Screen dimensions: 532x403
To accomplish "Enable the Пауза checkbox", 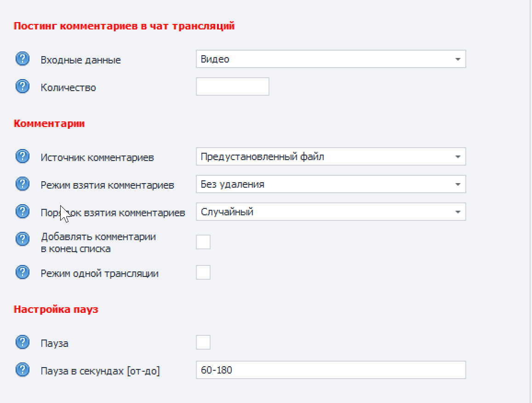I will pyautogui.click(x=203, y=342).
